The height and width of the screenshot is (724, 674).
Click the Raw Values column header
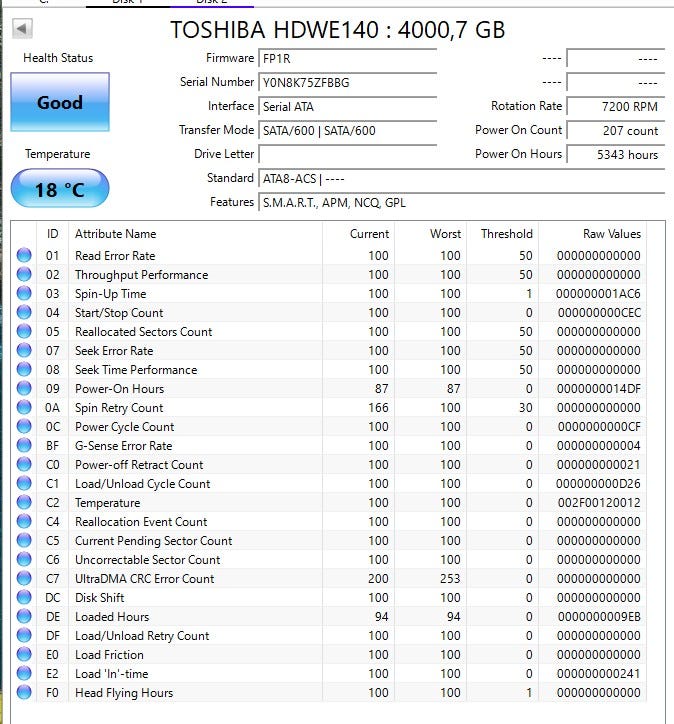click(x=593, y=234)
